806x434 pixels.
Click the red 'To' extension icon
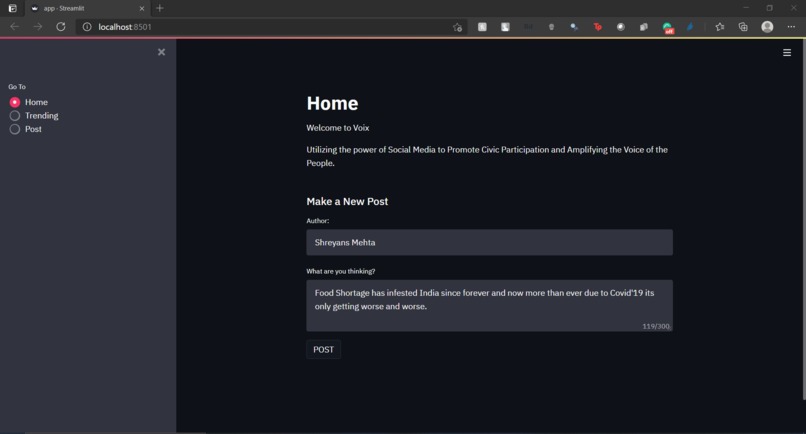[597, 27]
